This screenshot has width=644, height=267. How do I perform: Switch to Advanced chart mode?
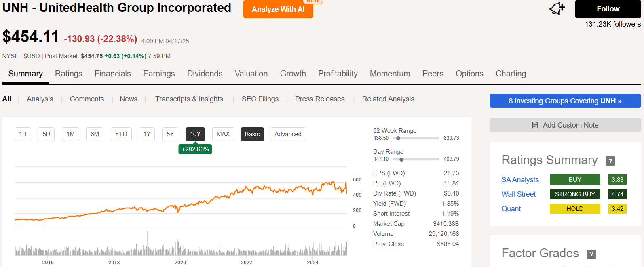288,134
